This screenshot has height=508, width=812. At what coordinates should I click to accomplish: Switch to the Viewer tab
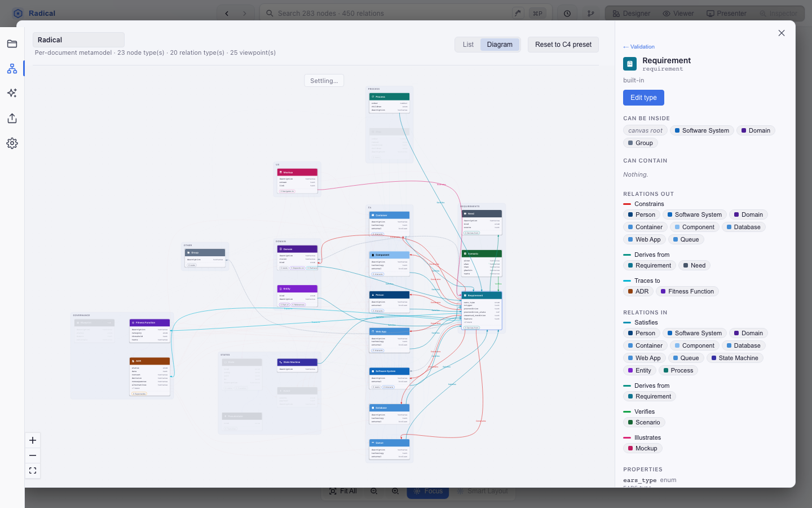pos(678,14)
